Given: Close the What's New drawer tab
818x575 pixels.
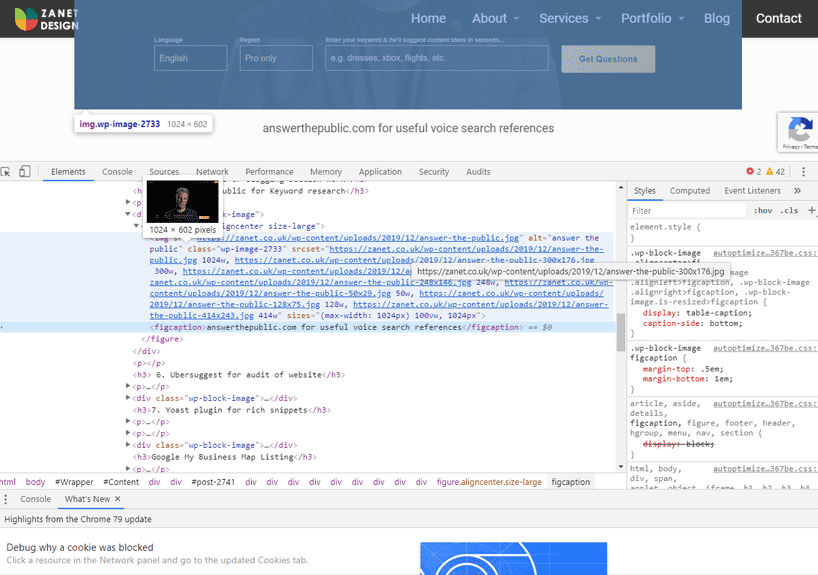Looking at the screenshot, I should (x=117, y=499).
